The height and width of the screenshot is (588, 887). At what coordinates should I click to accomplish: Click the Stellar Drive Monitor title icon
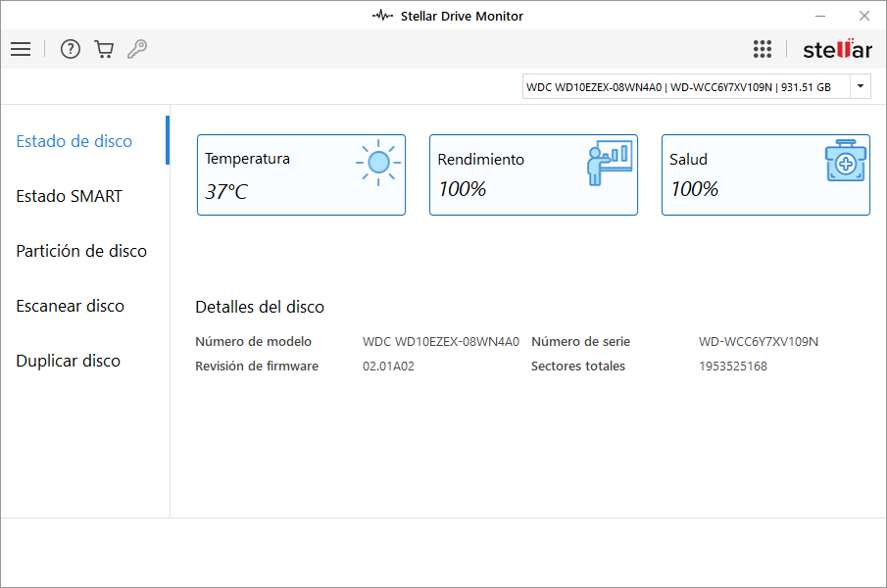(382, 16)
